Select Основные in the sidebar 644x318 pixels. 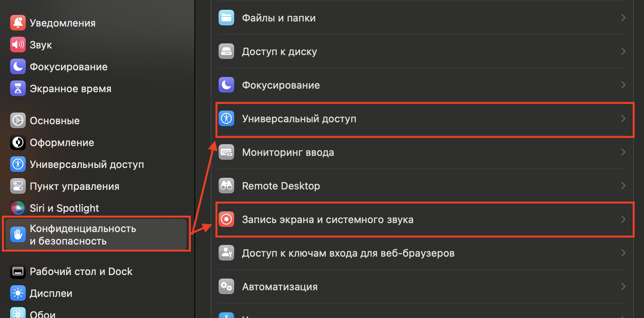pyautogui.click(x=55, y=121)
